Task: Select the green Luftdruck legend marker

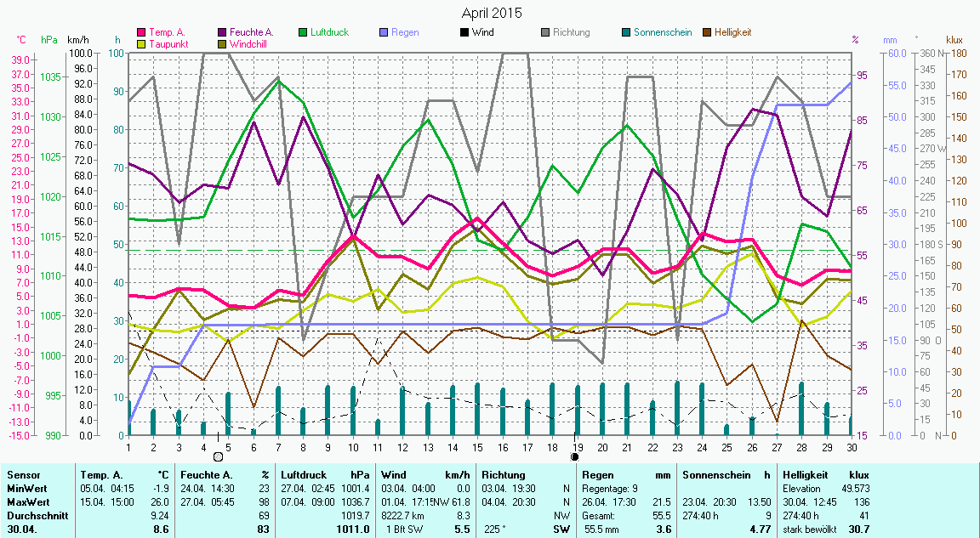Action: coord(304,33)
